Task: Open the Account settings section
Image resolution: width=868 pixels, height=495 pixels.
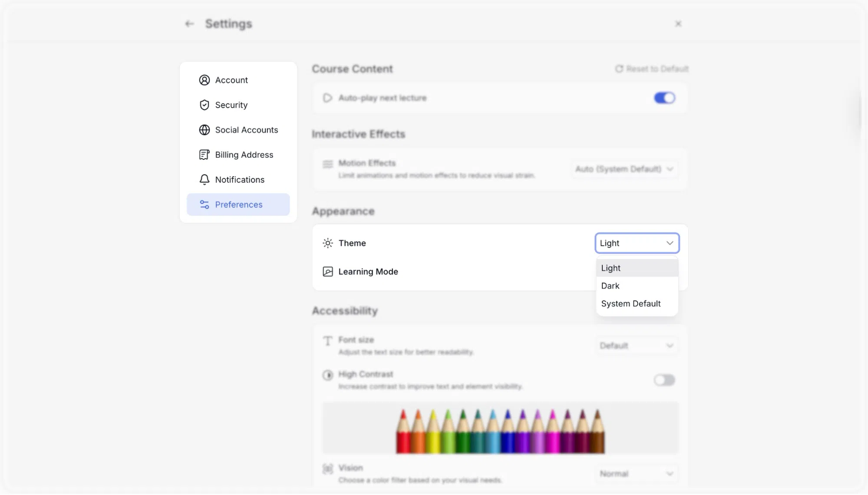Action: (x=238, y=80)
